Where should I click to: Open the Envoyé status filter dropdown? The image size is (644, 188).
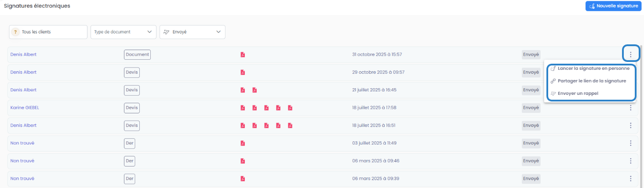193,32
